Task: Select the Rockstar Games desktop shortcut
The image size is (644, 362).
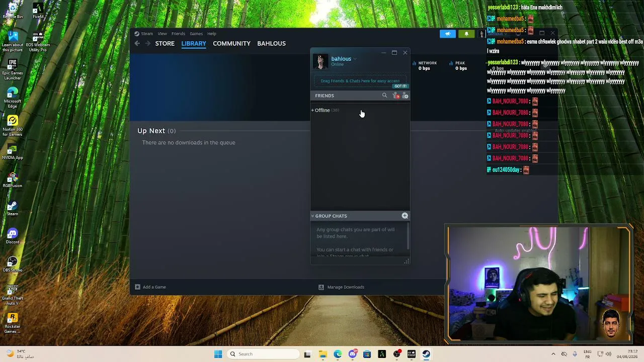Action: 13,323
